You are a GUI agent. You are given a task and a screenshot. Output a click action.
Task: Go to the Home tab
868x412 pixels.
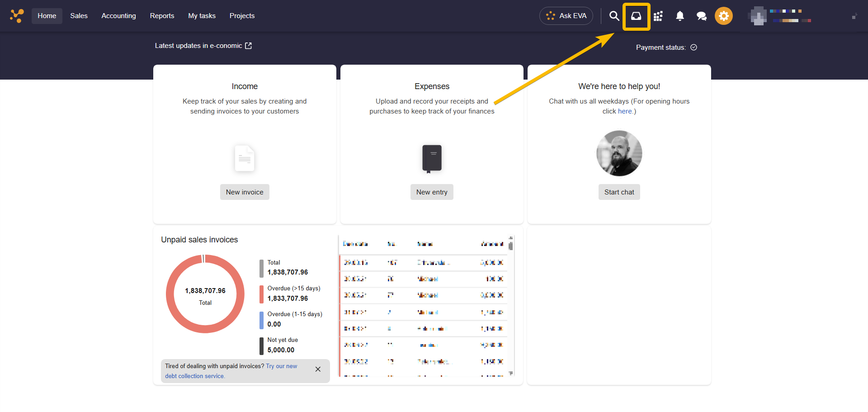coord(47,16)
